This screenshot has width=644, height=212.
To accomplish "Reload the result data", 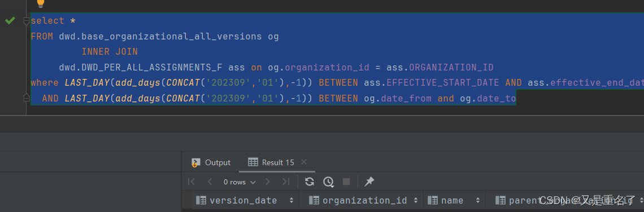I will (x=310, y=182).
